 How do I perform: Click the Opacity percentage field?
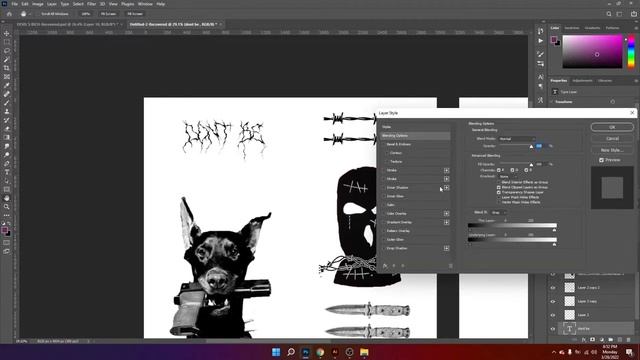coord(540,146)
